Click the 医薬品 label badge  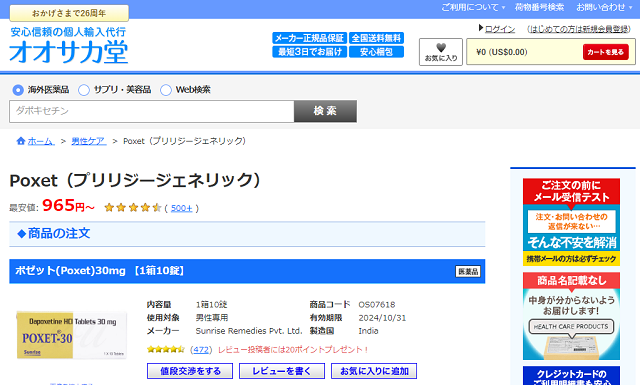pyautogui.click(x=468, y=272)
